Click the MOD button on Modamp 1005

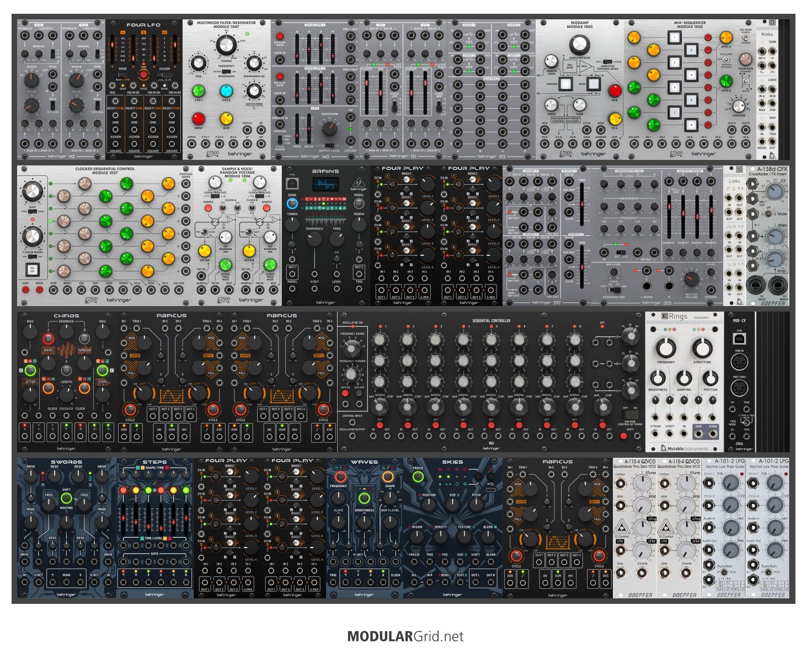tap(593, 84)
